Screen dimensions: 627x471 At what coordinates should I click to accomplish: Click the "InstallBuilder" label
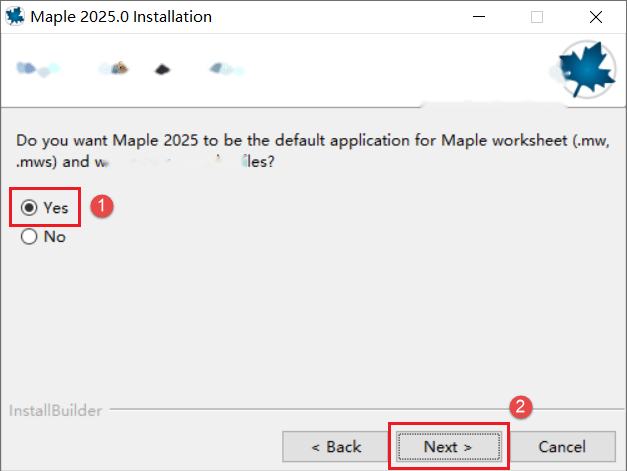point(55,411)
